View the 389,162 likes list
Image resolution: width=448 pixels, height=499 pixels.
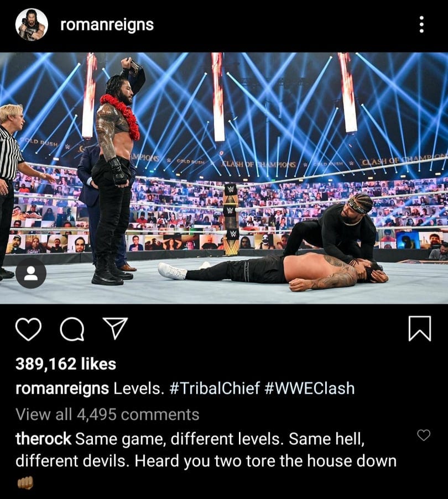pos(66,364)
